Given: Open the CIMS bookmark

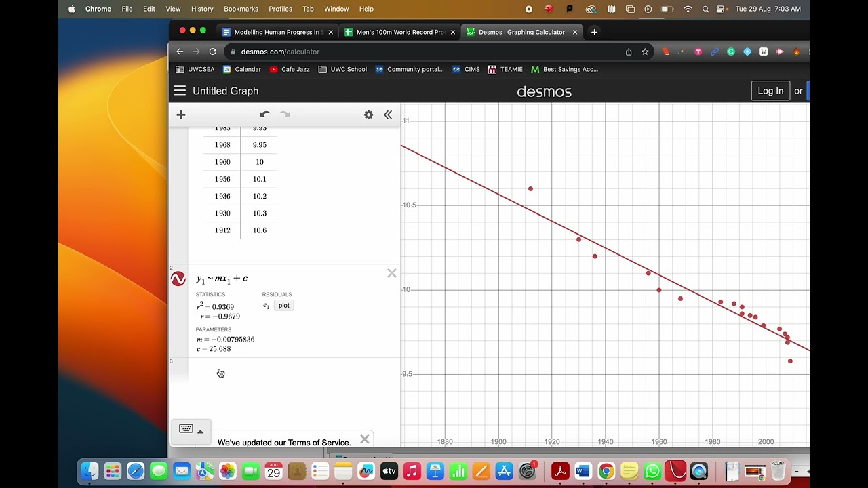Looking at the screenshot, I should [x=466, y=69].
